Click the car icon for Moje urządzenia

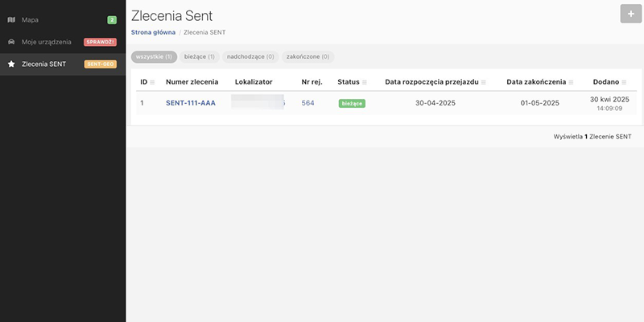tap(11, 41)
